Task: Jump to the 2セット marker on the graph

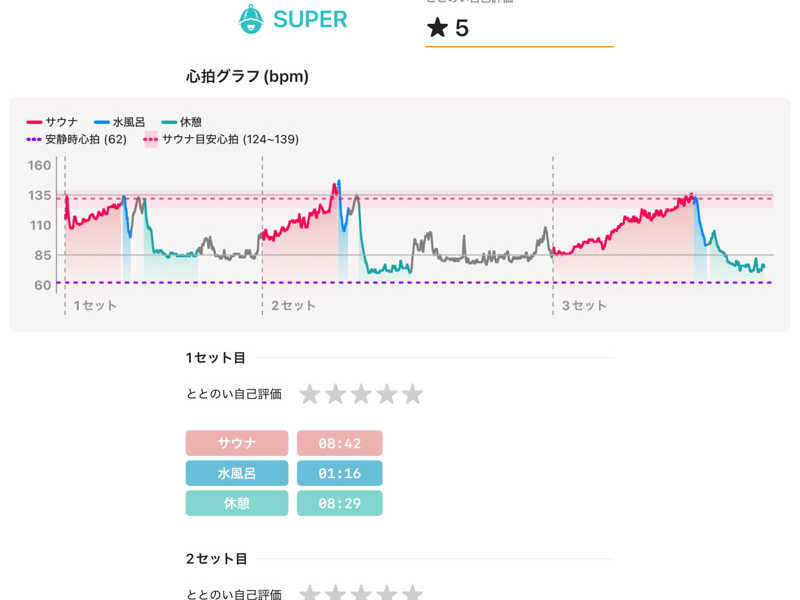Action: 293,305
